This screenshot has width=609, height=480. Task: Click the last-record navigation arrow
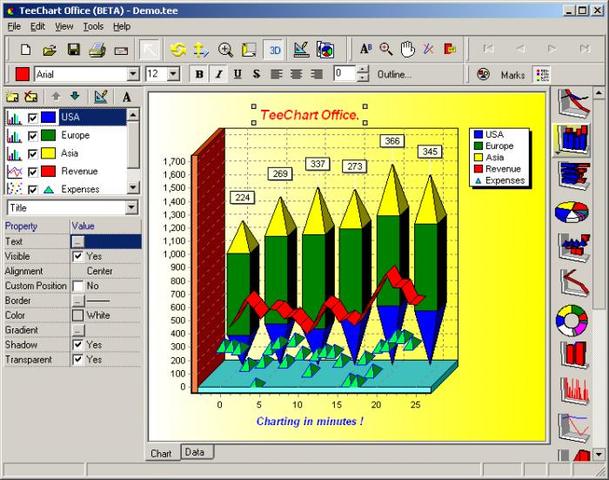(x=585, y=49)
